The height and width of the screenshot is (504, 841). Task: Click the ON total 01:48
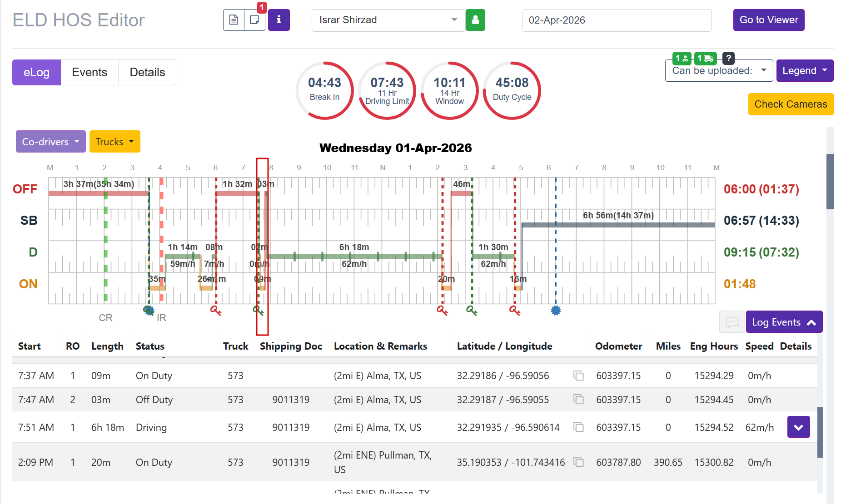[x=740, y=284]
